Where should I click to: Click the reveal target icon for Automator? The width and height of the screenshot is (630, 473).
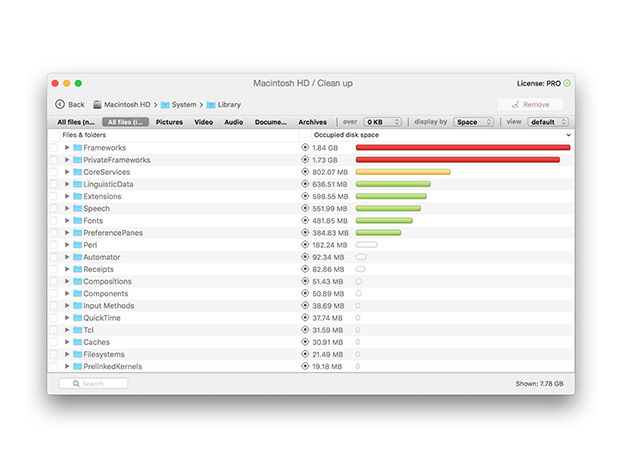(x=305, y=257)
